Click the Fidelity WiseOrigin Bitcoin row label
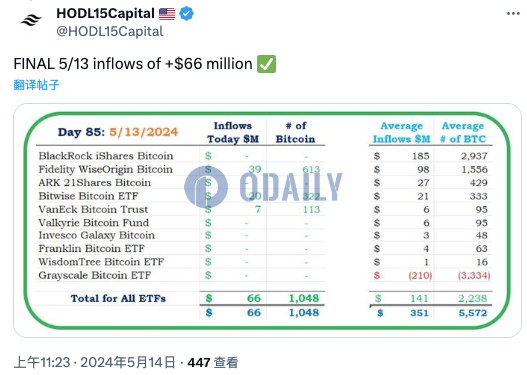 click(x=106, y=169)
